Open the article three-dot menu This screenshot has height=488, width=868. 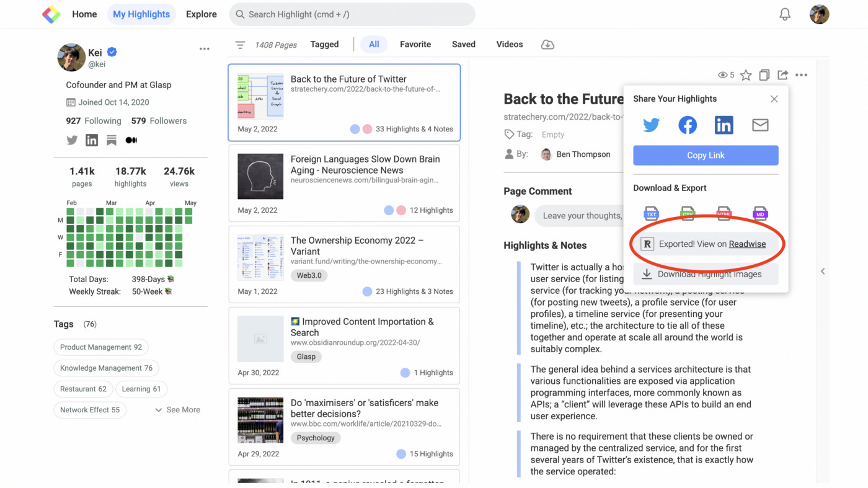point(802,75)
